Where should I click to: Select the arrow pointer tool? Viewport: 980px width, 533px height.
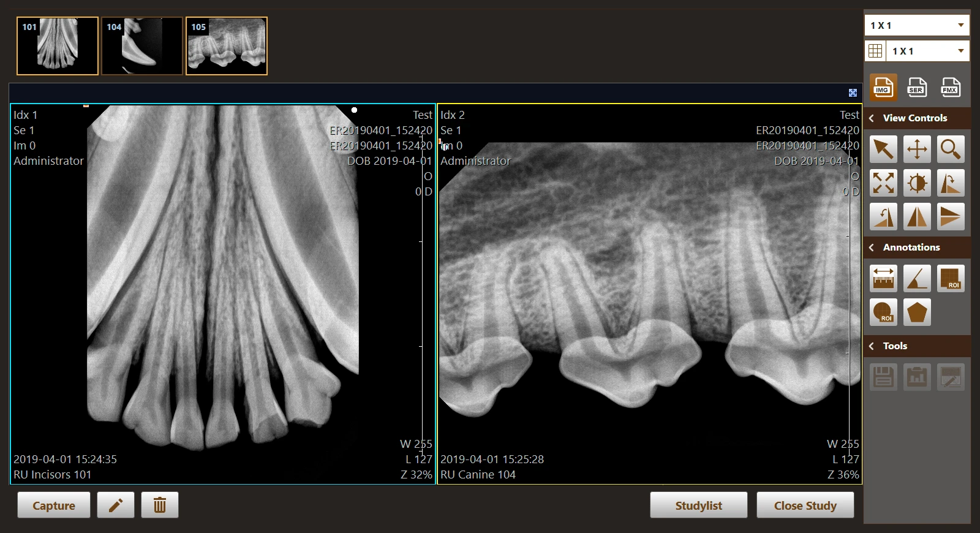click(x=883, y=149)
